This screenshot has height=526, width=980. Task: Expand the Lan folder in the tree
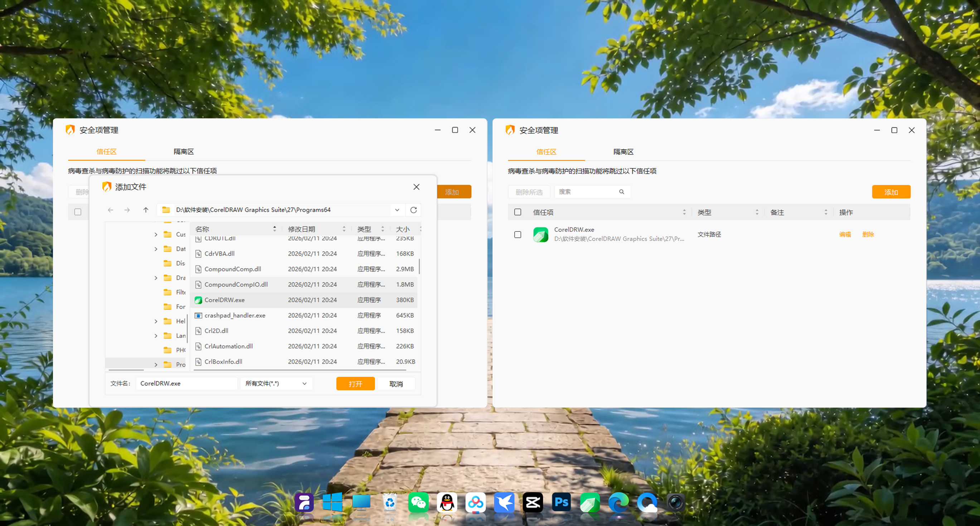click(x=156, y=336)
